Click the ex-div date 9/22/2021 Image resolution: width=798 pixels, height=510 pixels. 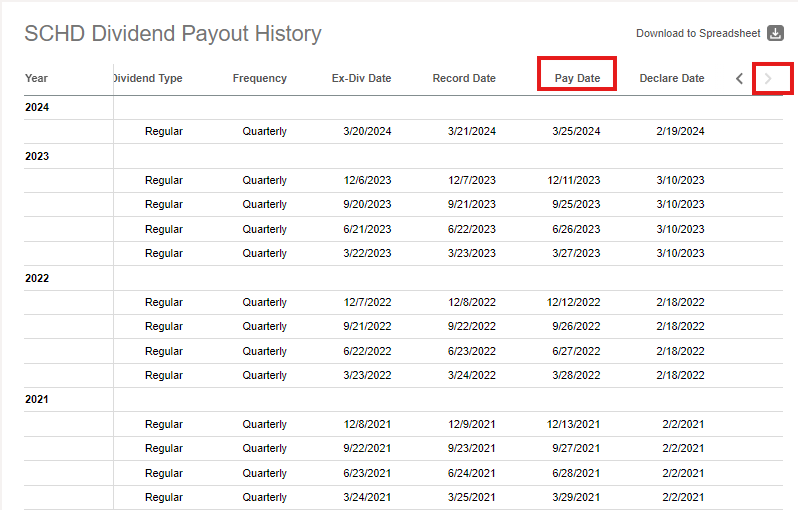[367, 448]
